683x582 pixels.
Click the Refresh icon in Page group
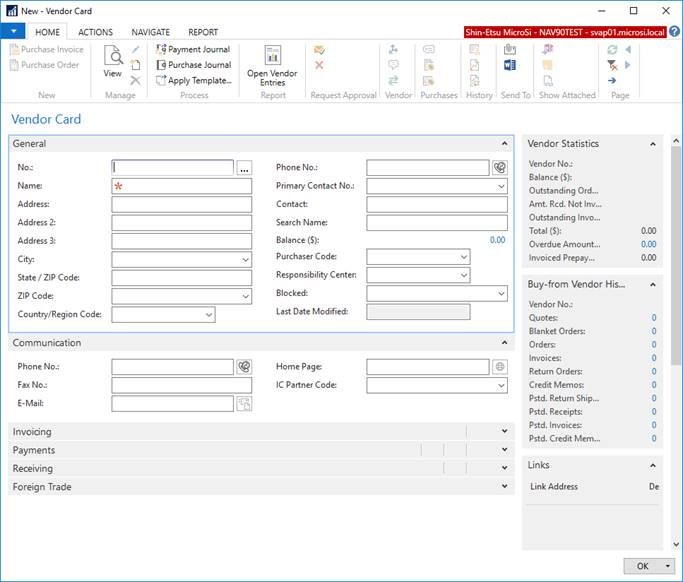(612, 50)
